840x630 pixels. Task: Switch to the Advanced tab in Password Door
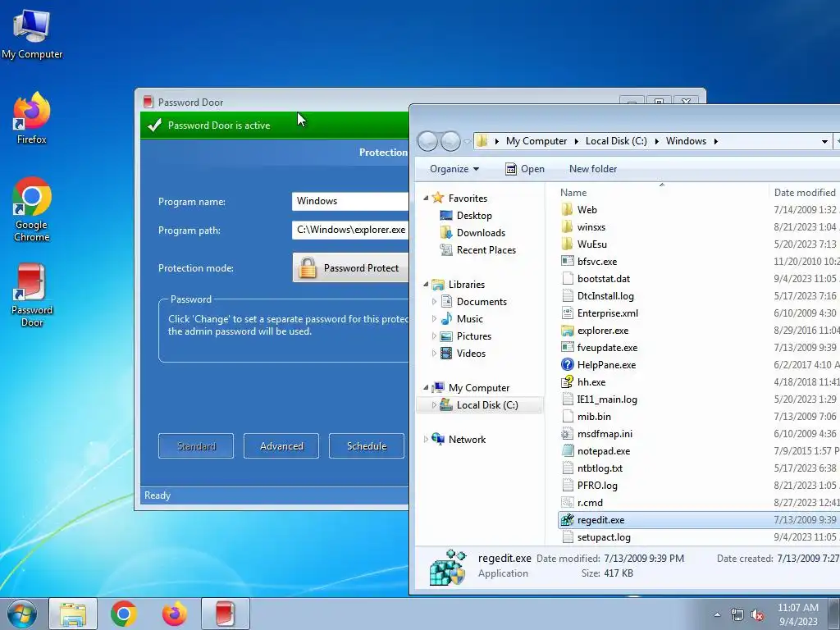281,445
